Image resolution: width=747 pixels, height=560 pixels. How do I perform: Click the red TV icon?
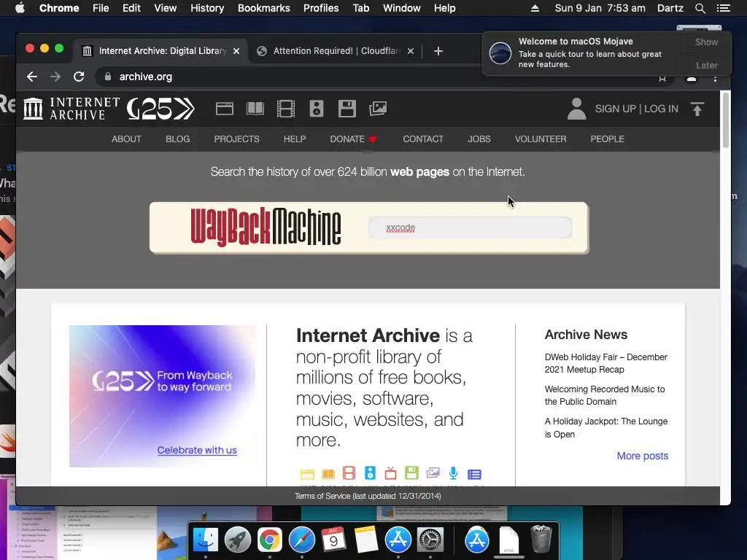(391, 472)
